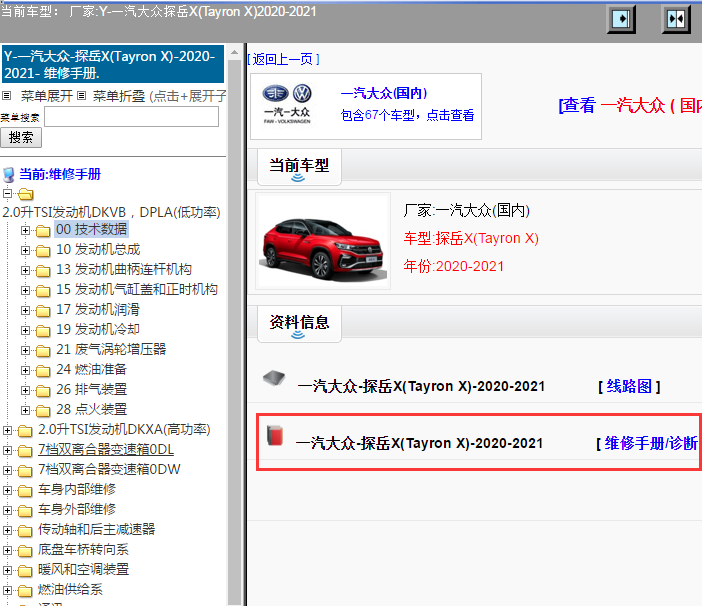The width and height of the screenshot is (702, 606).
Task: Click the 搜索 button
Action: (x=21, y=137)
